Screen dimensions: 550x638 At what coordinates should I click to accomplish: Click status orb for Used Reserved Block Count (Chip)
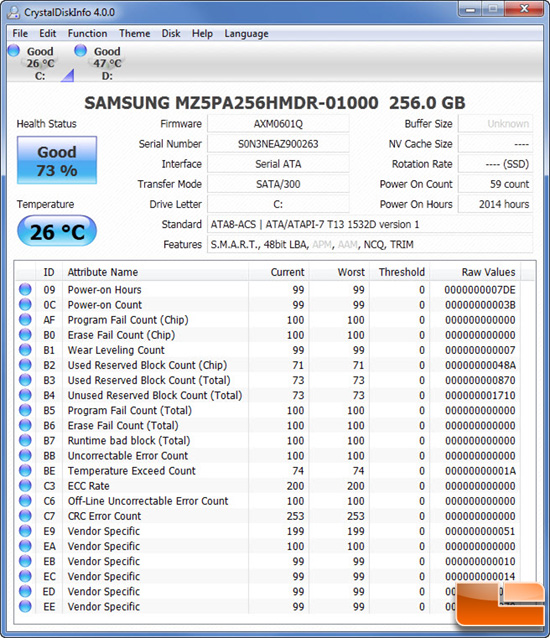click(x=25, y=365)
